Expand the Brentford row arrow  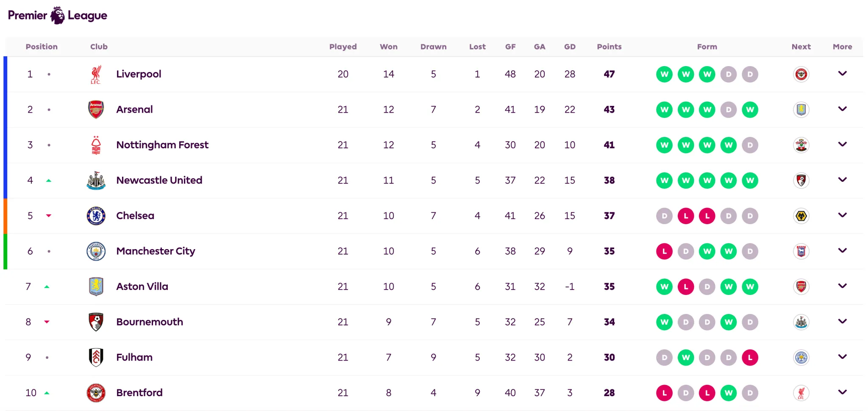[842, 392]
